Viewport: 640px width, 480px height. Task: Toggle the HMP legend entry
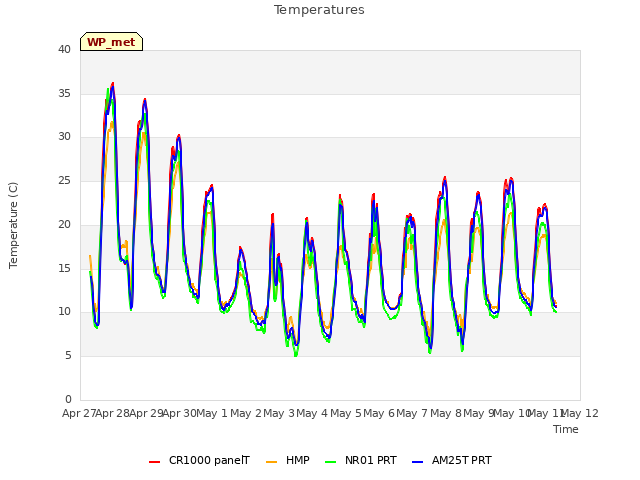[x=288, y=460]
